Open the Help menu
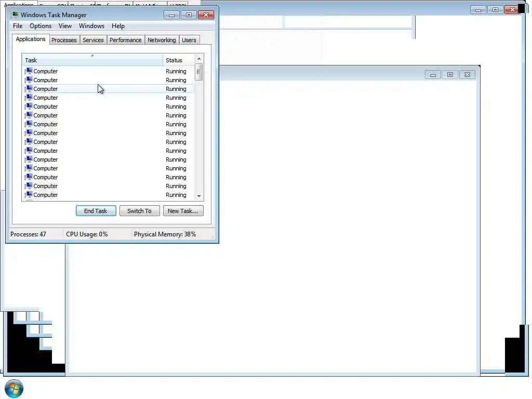The height and width of the screenshot is (399, 532). [118, 26]
